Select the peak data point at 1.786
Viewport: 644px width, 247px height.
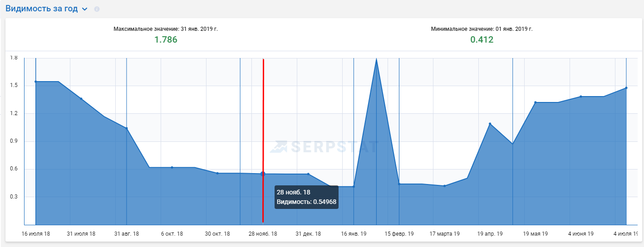point(376,59)
